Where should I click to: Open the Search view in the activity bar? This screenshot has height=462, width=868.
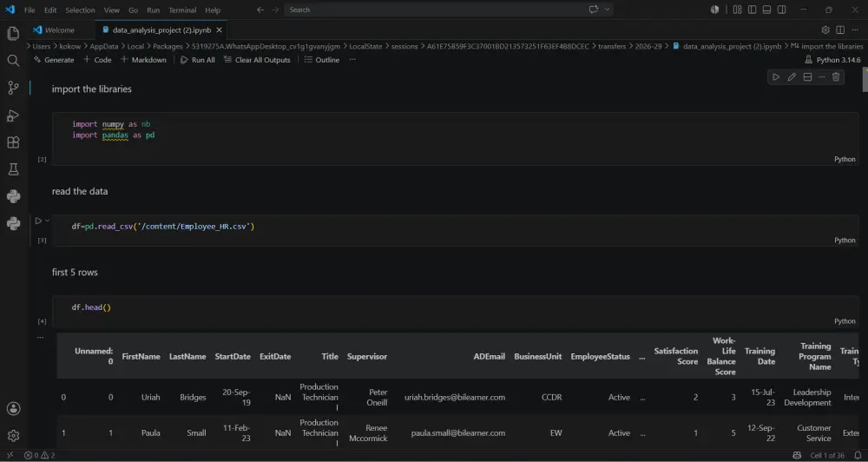13,61
